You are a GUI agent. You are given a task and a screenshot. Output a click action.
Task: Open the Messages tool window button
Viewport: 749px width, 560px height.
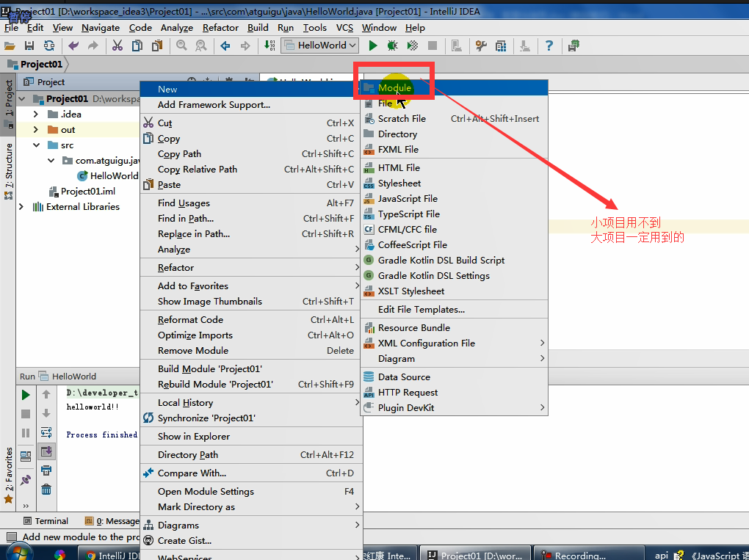coord(112,521)
